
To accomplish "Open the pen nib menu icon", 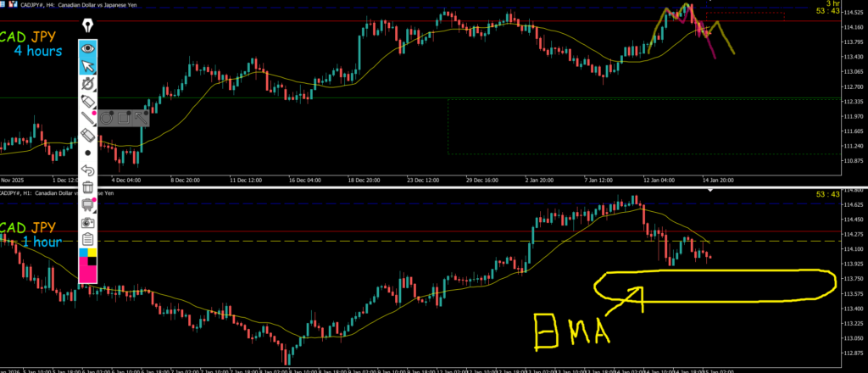I will point(87,26).
